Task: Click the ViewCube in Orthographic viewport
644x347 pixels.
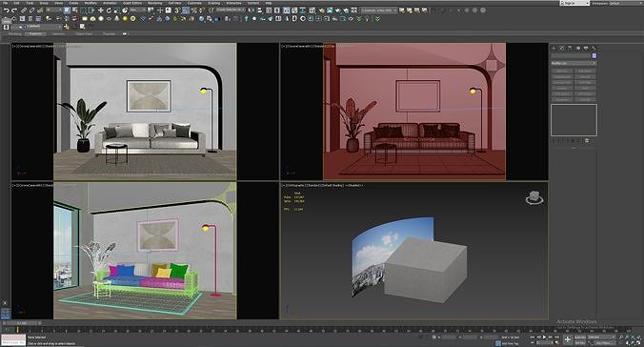Action: pos(534,197)
